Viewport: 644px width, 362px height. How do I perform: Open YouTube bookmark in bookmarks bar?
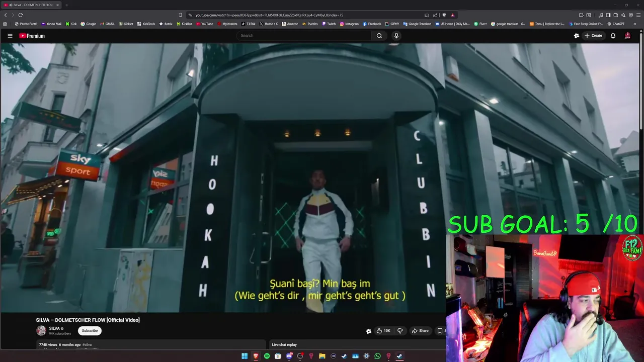pyautogui.click(x=205, y=24)
